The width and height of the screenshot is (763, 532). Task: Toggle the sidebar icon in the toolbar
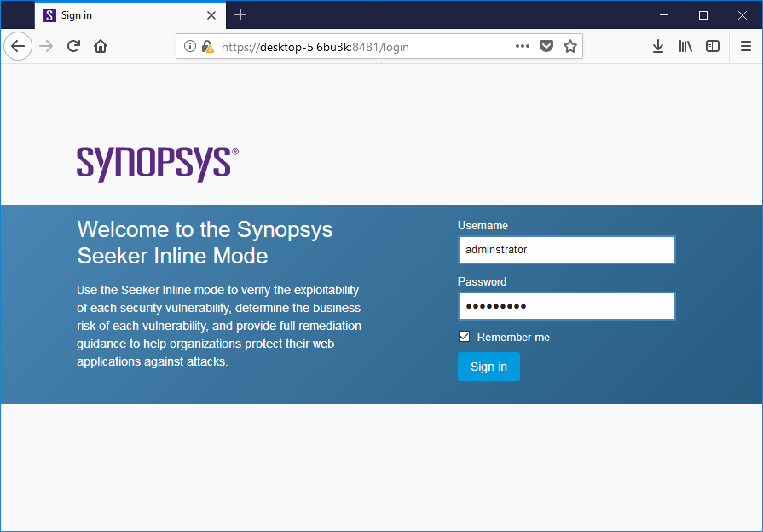click(x=713, y=46)
